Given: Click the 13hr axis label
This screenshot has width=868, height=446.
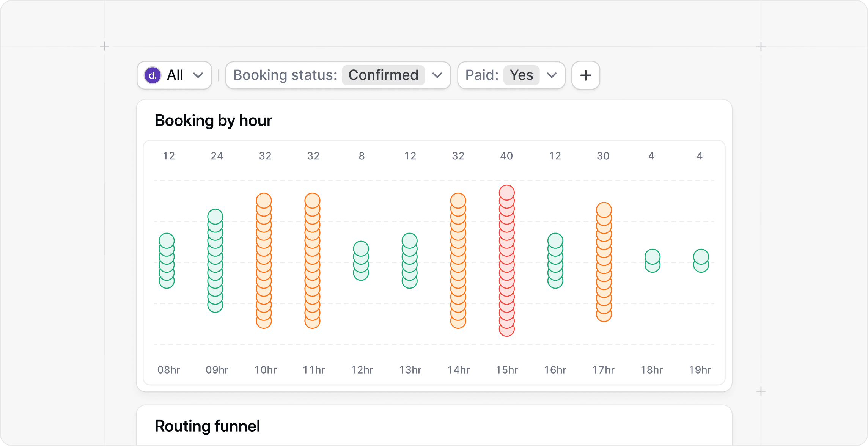Looking at the screenshot, I should click(410, 370).
